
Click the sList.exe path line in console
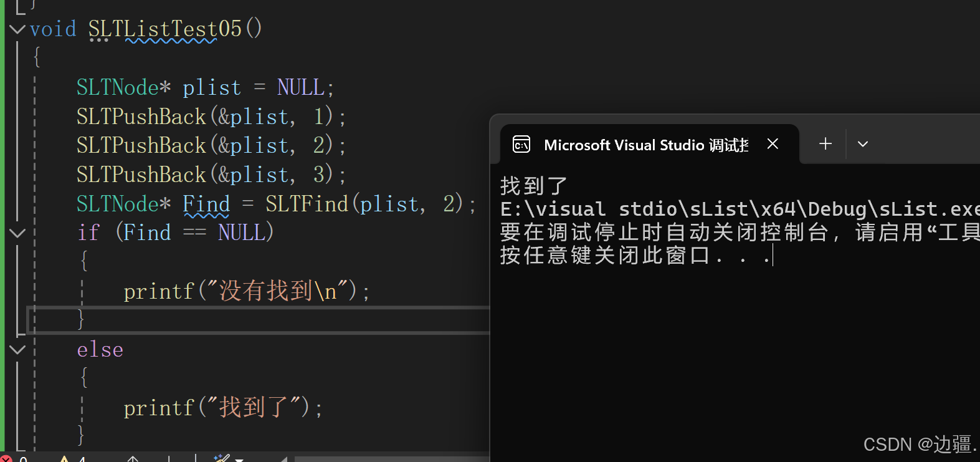pos(740,209)
